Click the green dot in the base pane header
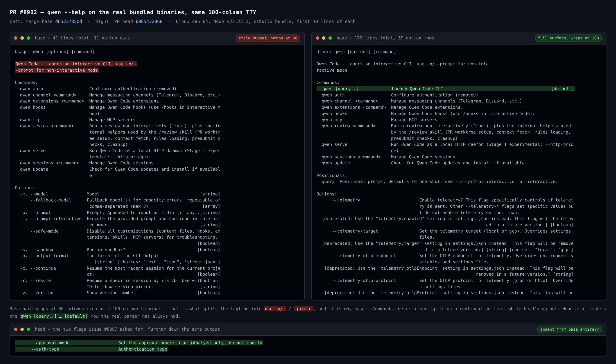 [29, 38]
